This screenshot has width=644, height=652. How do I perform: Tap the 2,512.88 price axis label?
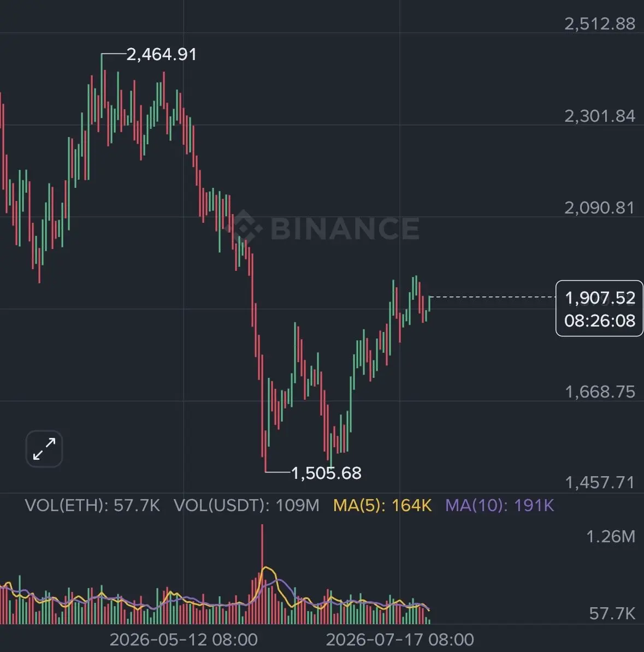pos(600,23)
